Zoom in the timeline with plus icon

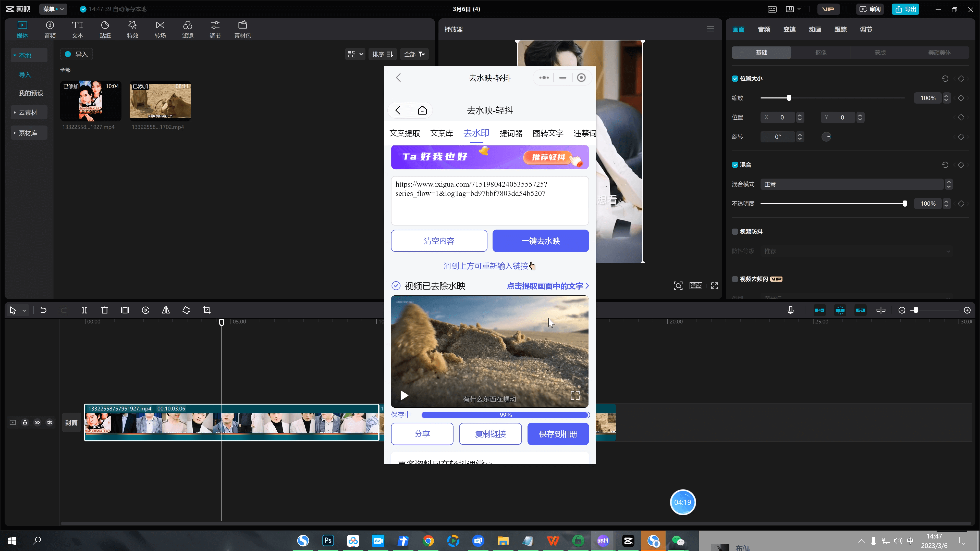[967, 310]
